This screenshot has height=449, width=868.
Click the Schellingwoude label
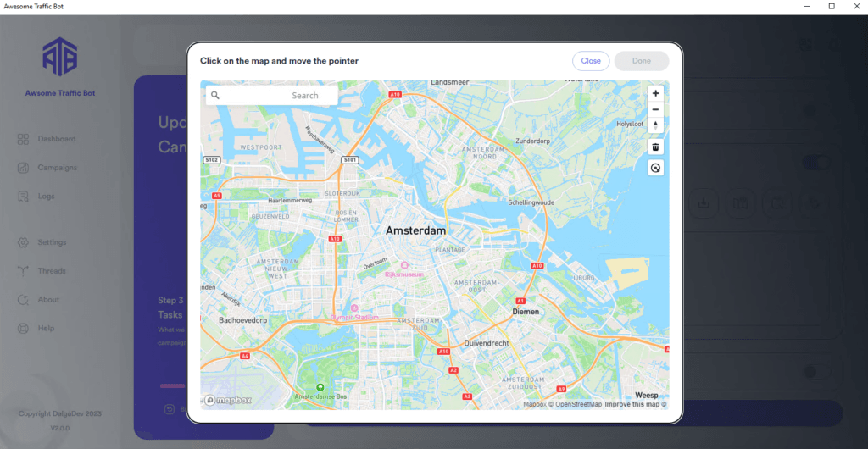click(x=531, y=203)
